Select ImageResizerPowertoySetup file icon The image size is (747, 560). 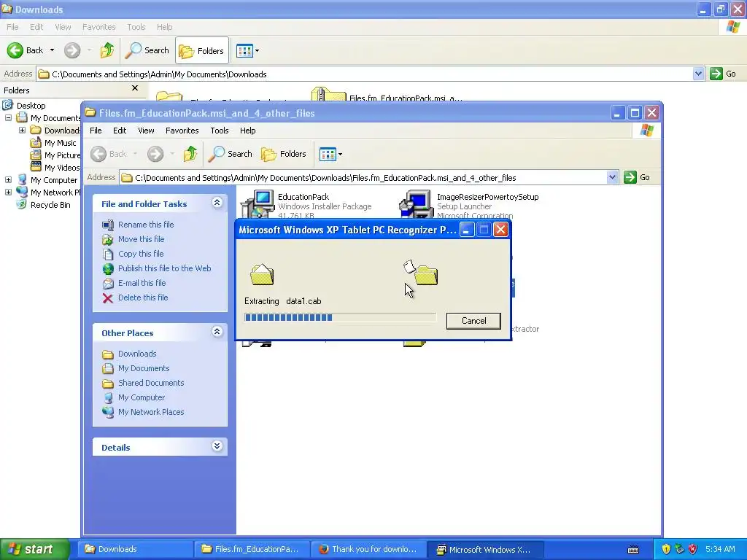pyautogui.click(x=415, y=204)
